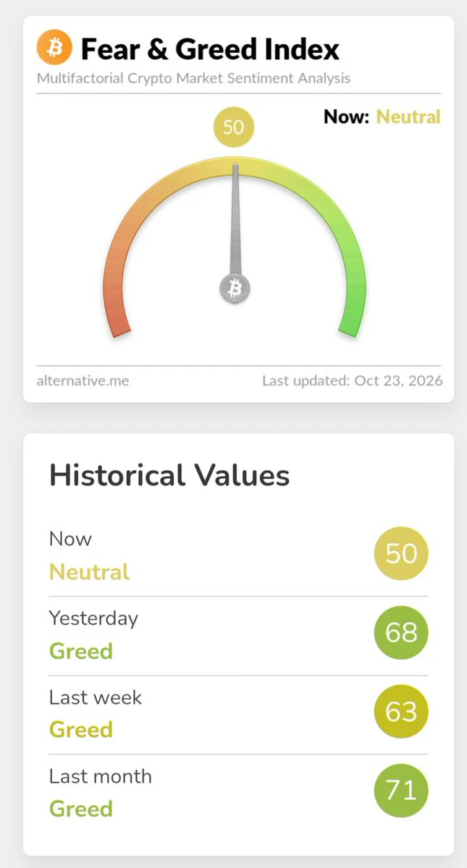Click the Fear & Greed Index title
The height and width of the screenshot is (868, 467).
pyautogui.click(x=210, y=49)
